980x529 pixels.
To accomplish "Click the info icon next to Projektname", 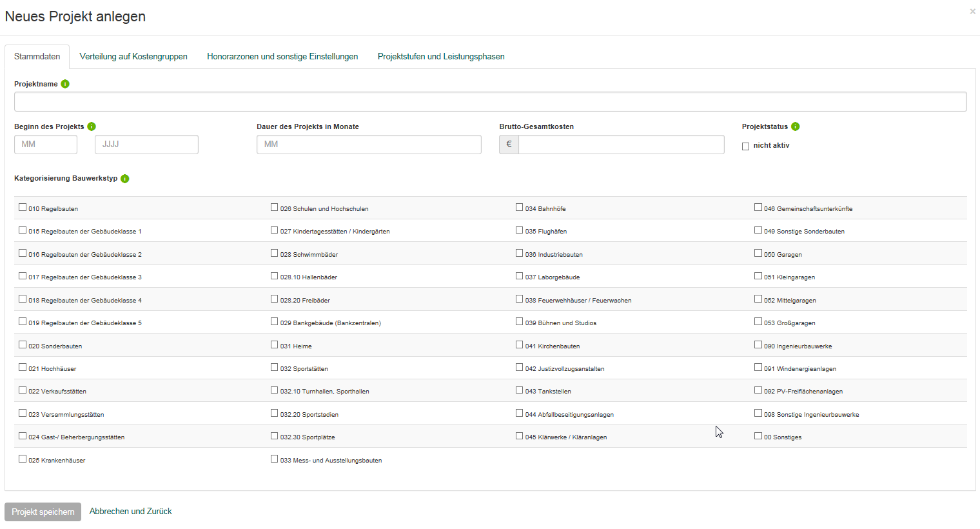I will click(x=65, y=84).
